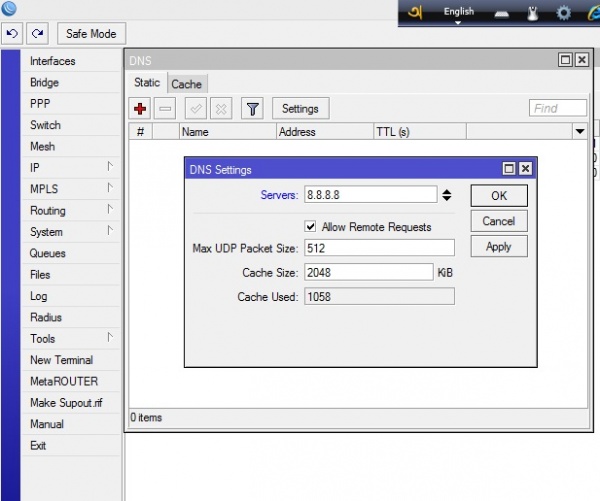The width and height of the screenshot is (600, 501).
Task: Click the keyboard tray icon in top bar
Action: click(501, 15)
